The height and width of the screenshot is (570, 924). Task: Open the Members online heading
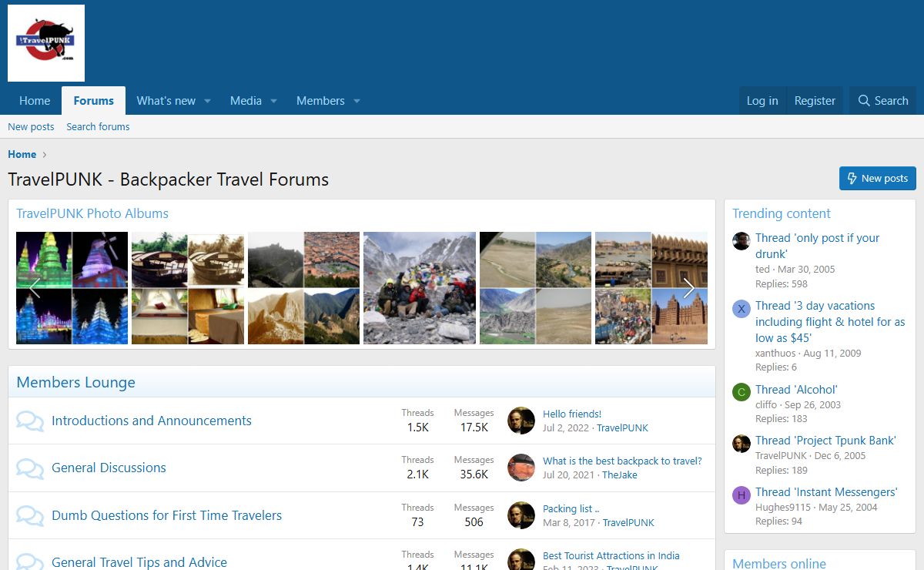tap(779, 563)
